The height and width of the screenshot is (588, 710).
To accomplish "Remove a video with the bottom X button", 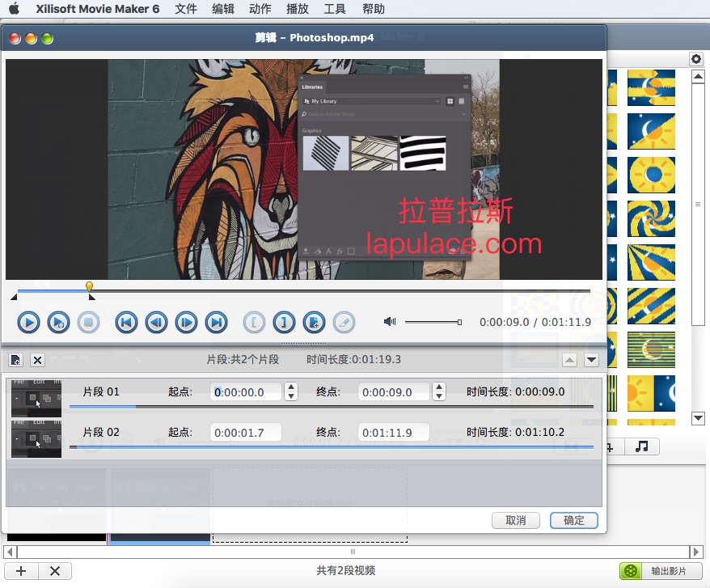I will pos(55,571).
